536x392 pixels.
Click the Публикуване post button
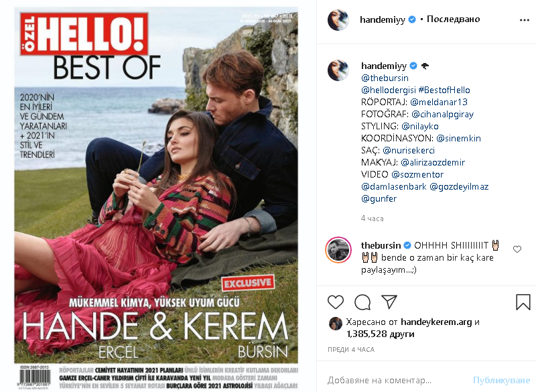tap(501, 380)
